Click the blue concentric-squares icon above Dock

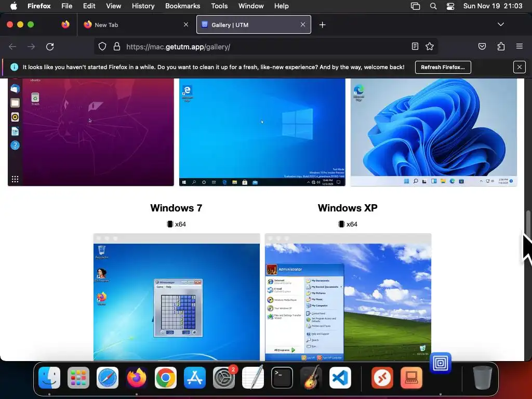point(441,363)
